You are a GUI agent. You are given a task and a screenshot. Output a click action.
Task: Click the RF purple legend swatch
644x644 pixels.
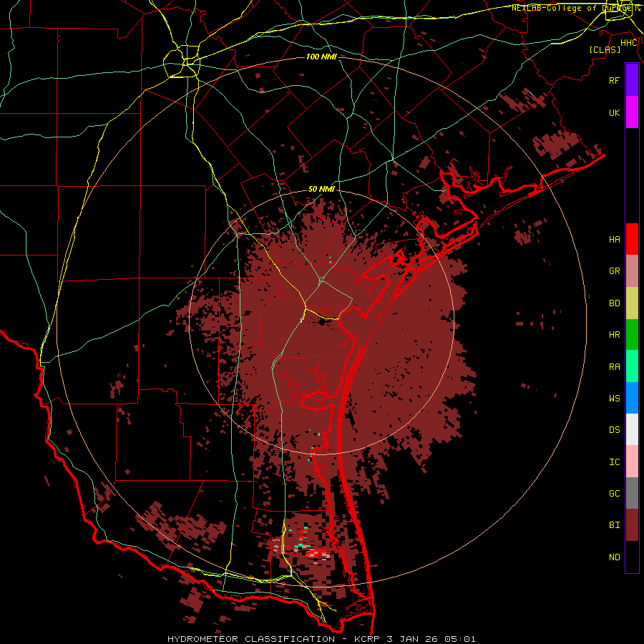pyautogui.click(x=632, y=80)
